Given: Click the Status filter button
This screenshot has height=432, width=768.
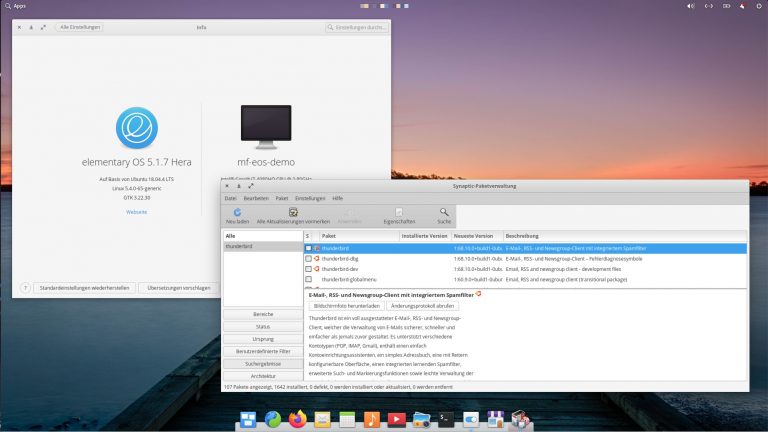Looking at the screenshot, I should pyautogui.click(x=263, y=327).
